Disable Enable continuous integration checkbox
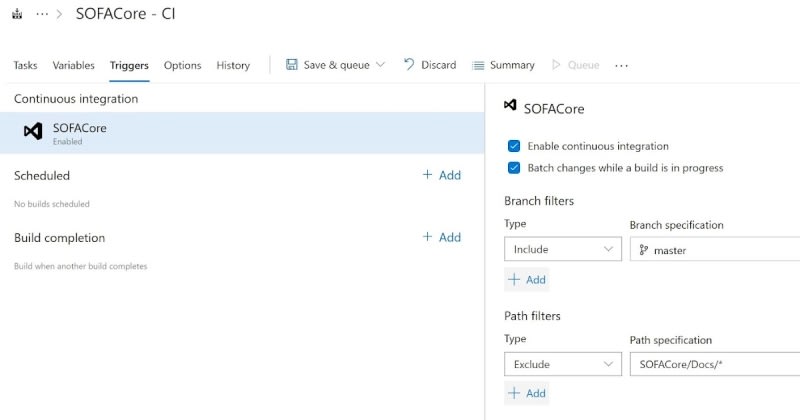 point(514,146)
